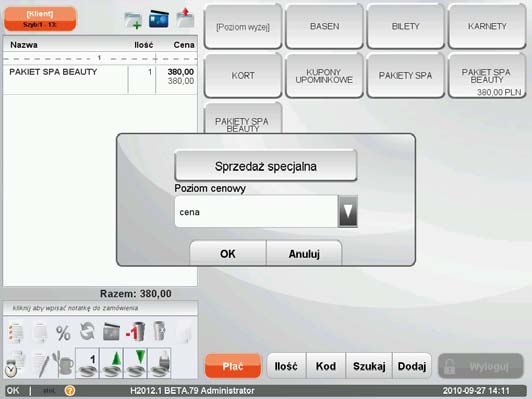The width and height of the screenshot is (532, 399).
Task: Click the cena price level field
Action: click(256, 212)
